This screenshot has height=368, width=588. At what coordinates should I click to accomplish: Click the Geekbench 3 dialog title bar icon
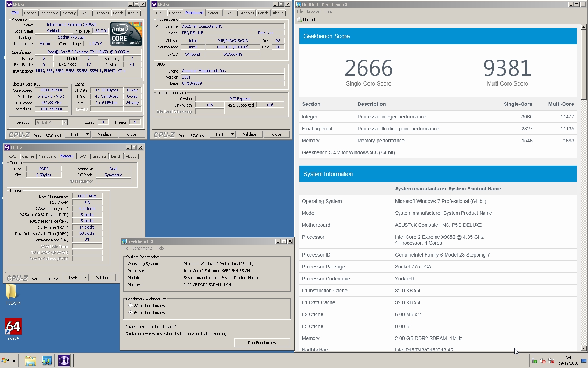tap(124, 241)
